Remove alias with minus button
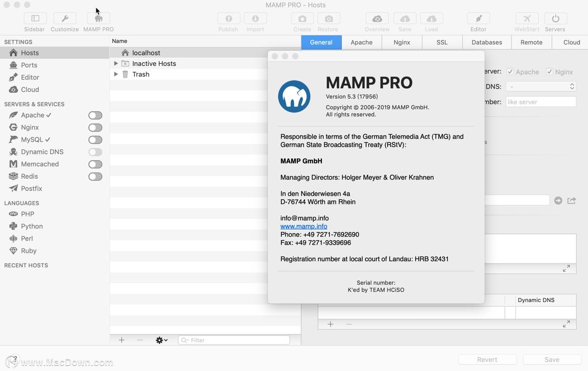The image size is (588, 371). pyautogui.click(x=349, y=324)
